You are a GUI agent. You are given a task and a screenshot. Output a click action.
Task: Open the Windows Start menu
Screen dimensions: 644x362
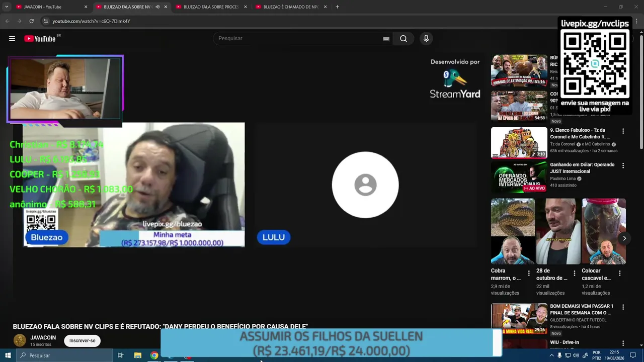pos(8,355)
